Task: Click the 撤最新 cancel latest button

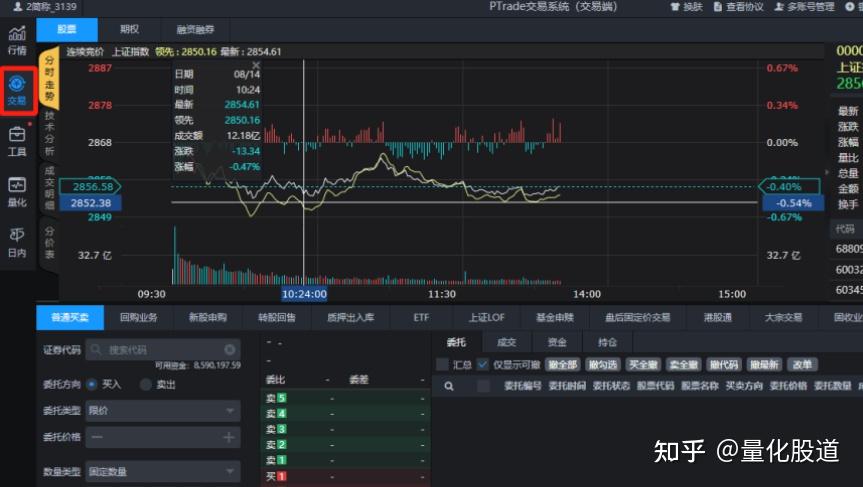Action: pyautogui.click(x=764, y=364)
